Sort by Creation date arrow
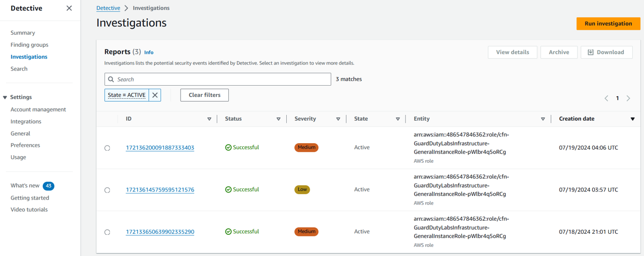Viewport: 644px width, 256px height. point(632,119)
